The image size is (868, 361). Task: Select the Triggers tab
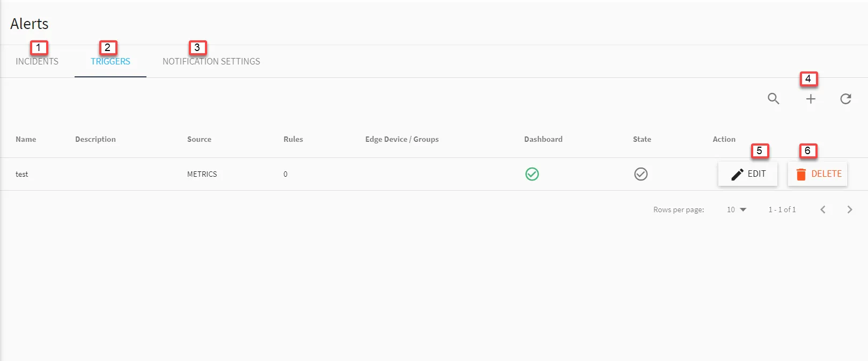pos(111,61)
